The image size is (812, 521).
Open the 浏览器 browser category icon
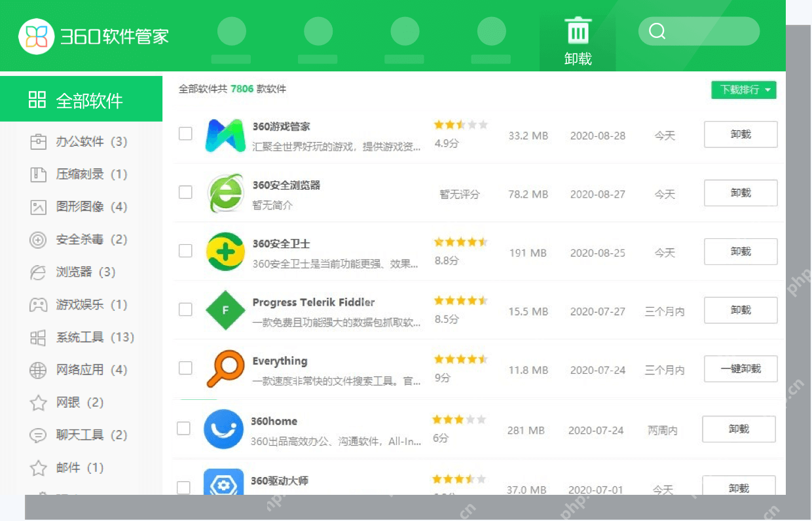pos(39,272)
